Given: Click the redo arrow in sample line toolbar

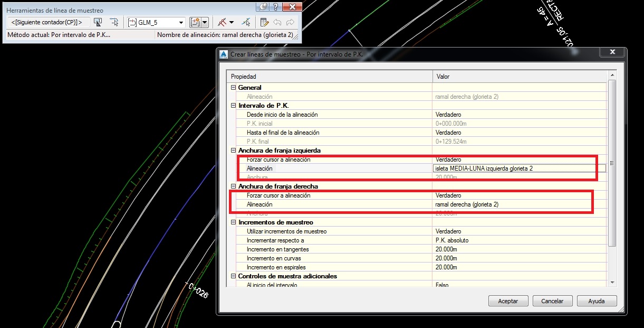Looking at the screenshot, I should point(290,22).
